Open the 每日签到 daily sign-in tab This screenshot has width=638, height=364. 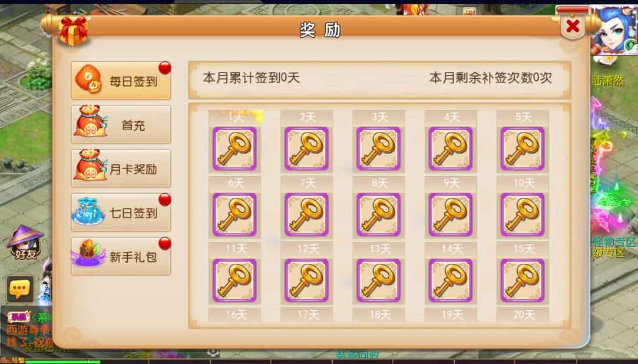coord(121,81)
